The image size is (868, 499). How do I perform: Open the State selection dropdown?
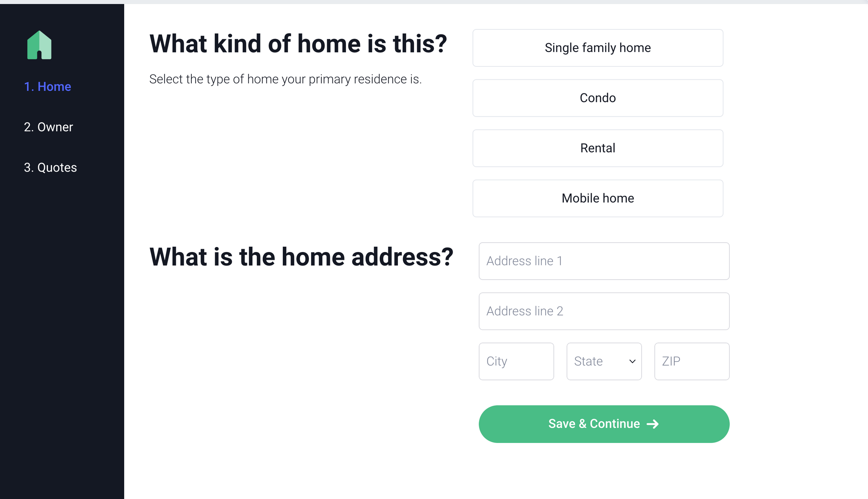pos(604,361)
